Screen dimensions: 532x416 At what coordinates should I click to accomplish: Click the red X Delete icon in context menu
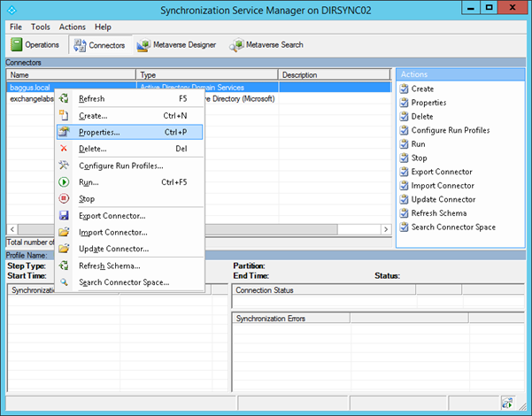(x=64, y=149)
